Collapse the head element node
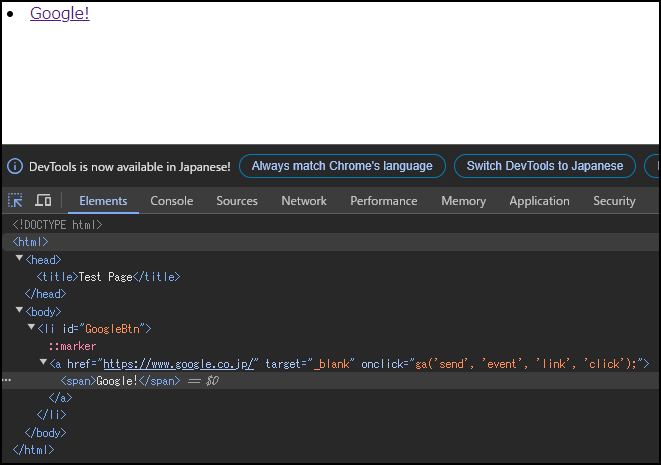 tap(19, 258)
